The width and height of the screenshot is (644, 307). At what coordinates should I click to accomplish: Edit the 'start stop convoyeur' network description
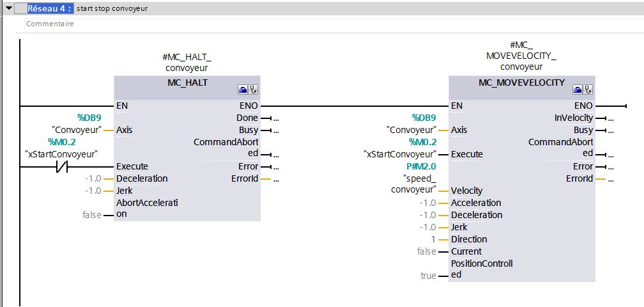click(112, 9)
